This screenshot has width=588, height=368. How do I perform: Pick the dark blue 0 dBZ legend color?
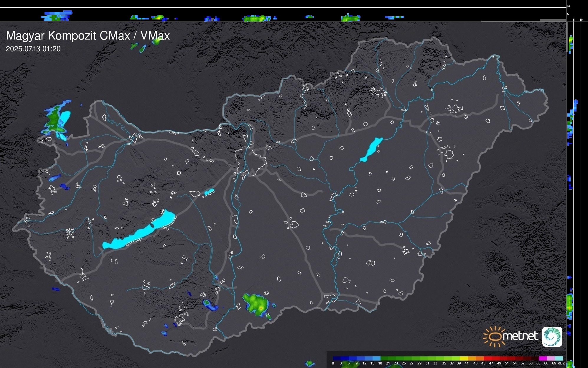click(336, 358)
